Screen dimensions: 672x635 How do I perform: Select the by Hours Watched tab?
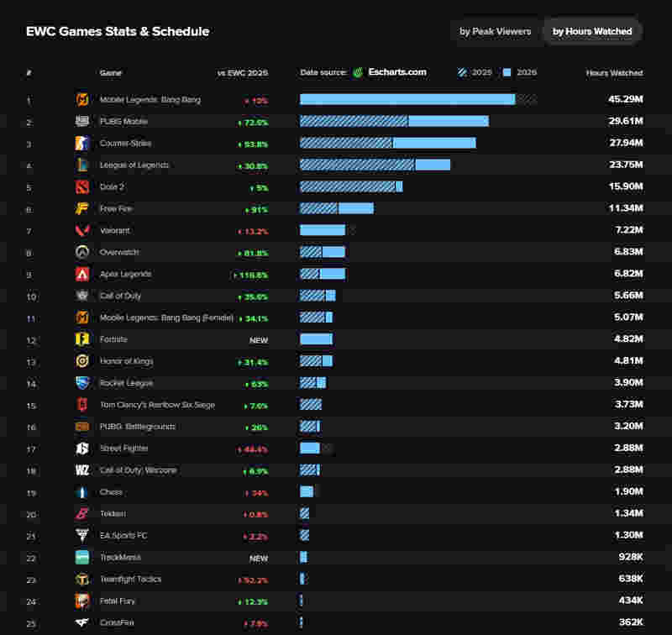pyautogui.click(x=592, y=31)
